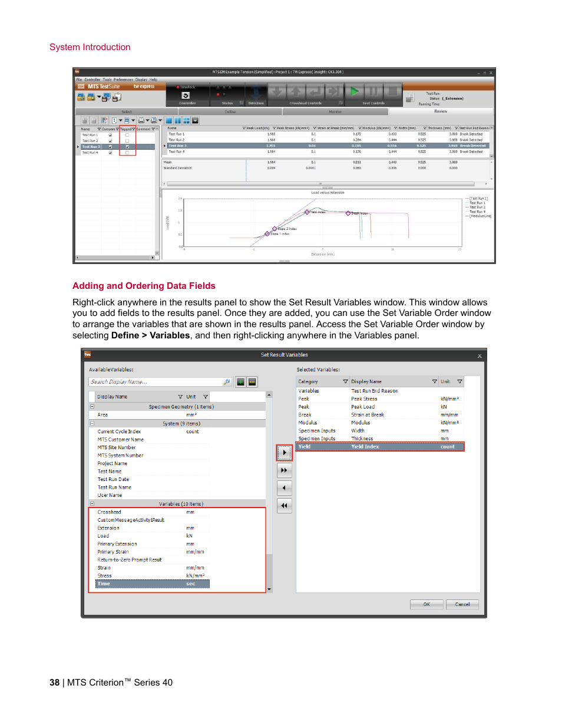562x728 pixels.
Task: Close the Set Result Variables dialog
Action: click(480, 355)
